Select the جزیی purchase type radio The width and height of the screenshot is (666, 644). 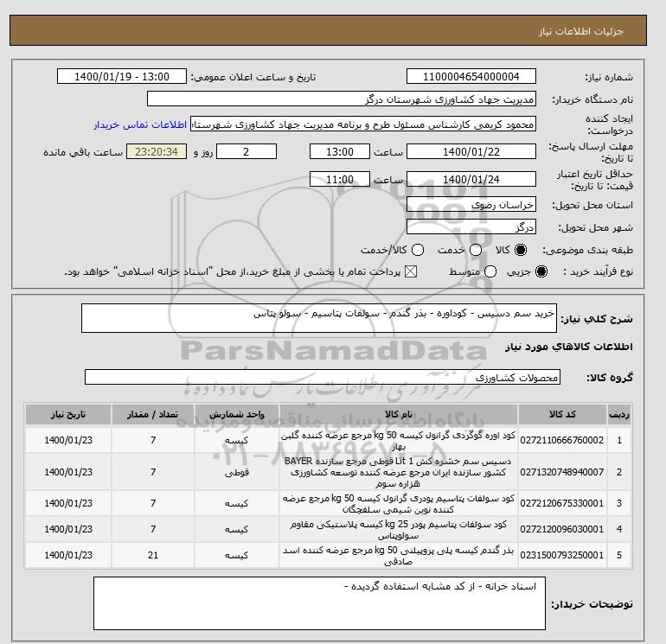[x=541, y=271]
